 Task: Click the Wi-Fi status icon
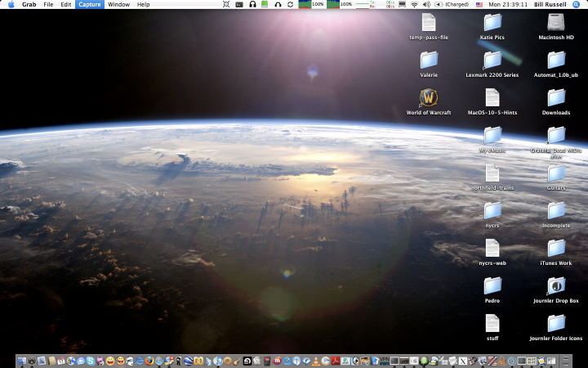414,5
